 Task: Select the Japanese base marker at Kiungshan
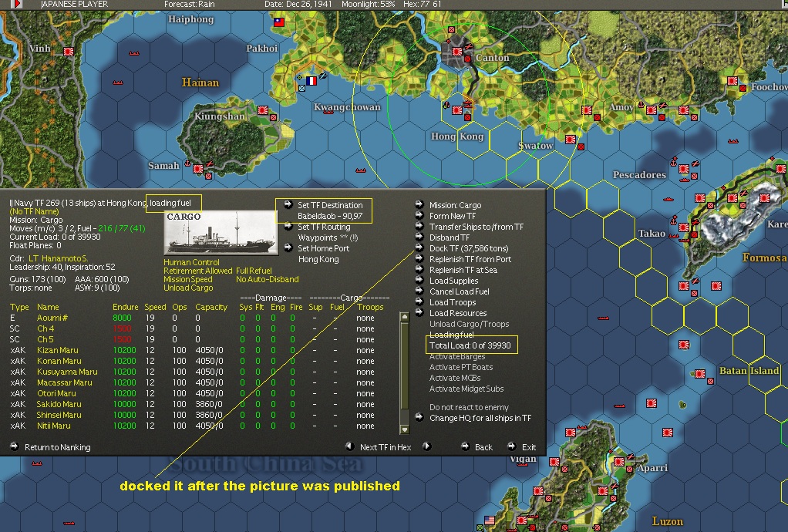(x=262, y=109)
